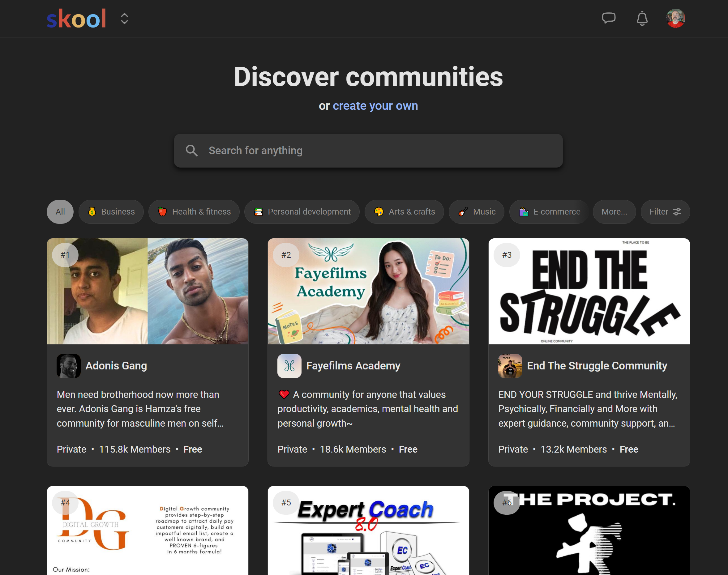728x575 pixels.
Task: Switch to the Music category tab
Action: pyautogui.click(x=476, y=211)
